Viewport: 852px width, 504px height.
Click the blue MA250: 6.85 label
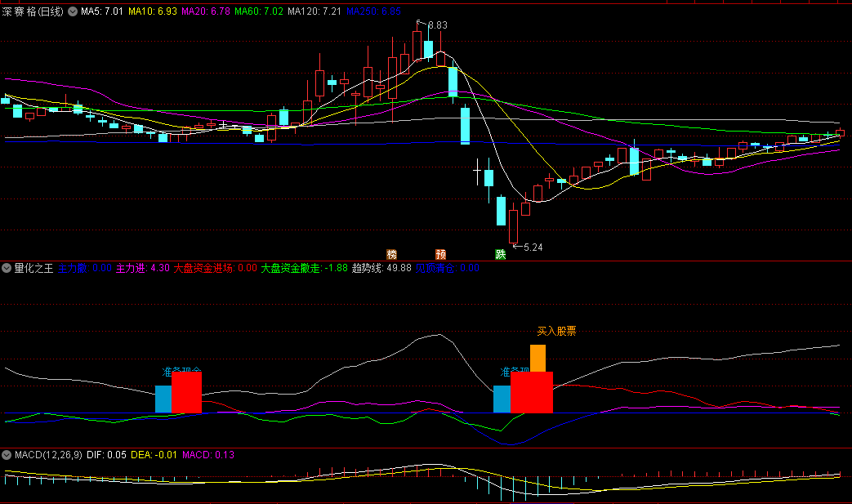(374, 11)
